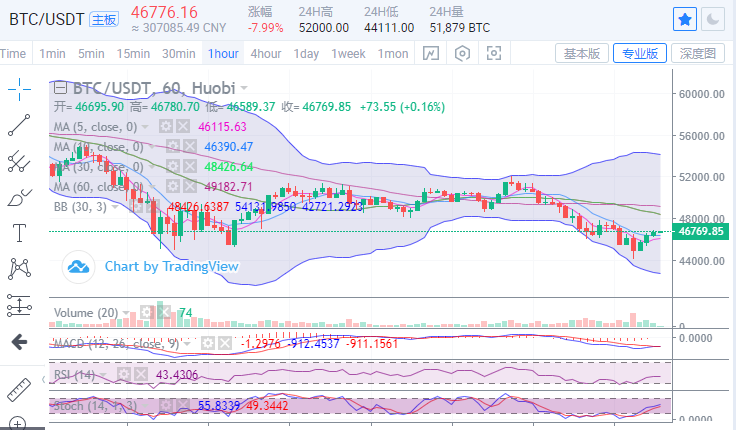Click the fullscreen snapshot icon
Image resolution: width=736 pixels, height=430 pixels.
[494, 54]
